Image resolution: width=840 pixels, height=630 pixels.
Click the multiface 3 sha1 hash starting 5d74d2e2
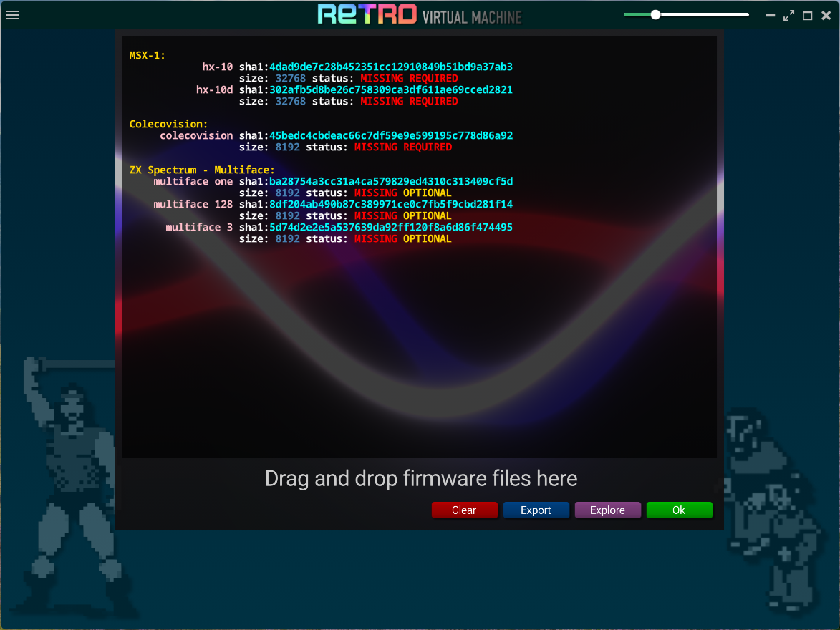point(390,227)
